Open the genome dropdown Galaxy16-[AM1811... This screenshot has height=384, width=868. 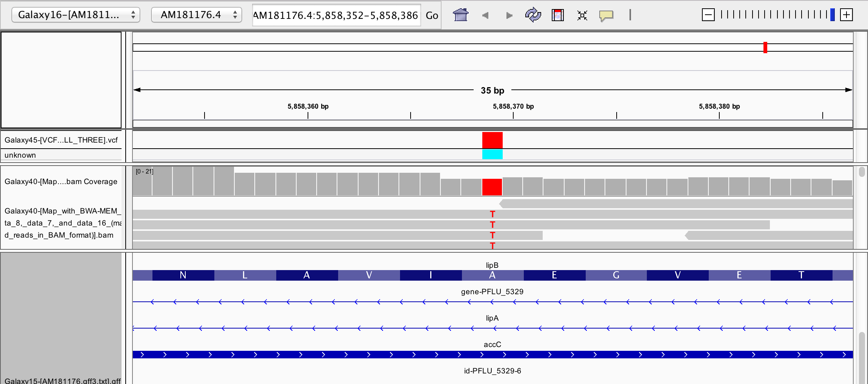[x=75, y=15]
